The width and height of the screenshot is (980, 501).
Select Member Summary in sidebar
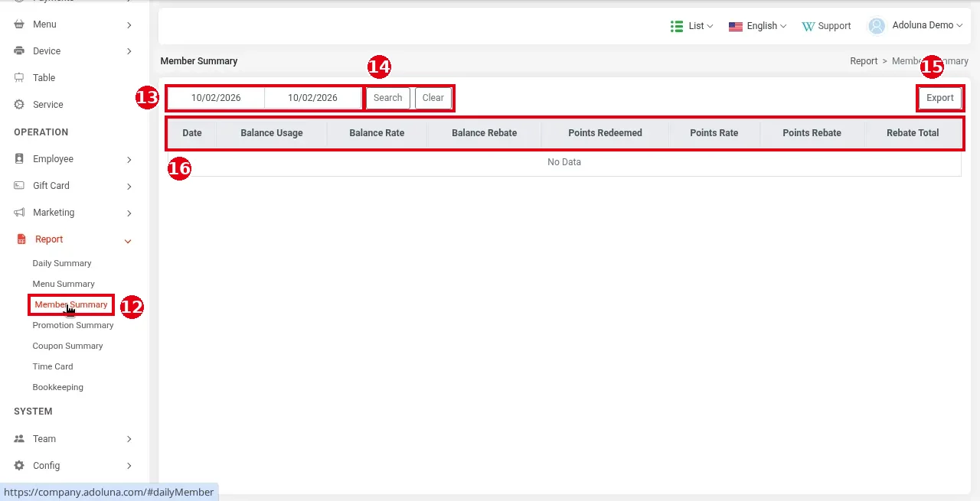tap(71, 304)
